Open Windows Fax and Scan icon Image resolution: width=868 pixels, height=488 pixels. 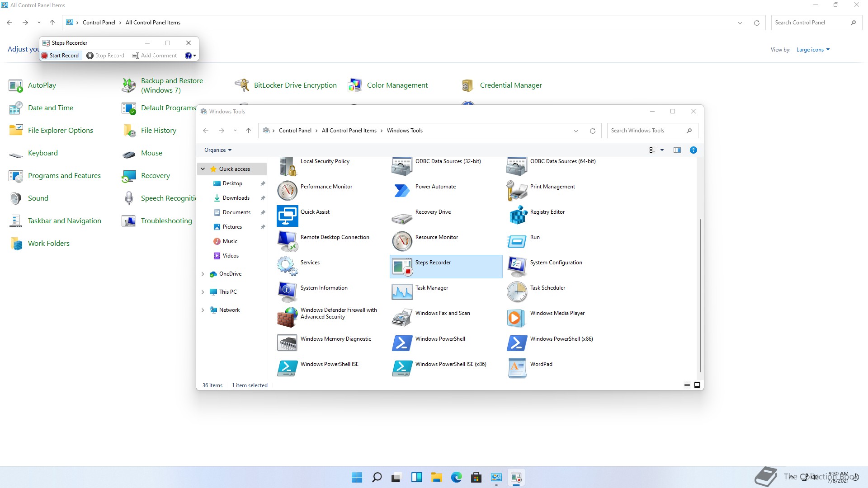point(402,317)
